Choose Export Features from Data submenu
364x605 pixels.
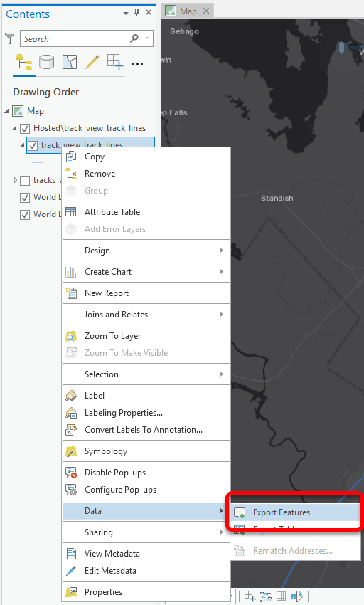[295, 512]
